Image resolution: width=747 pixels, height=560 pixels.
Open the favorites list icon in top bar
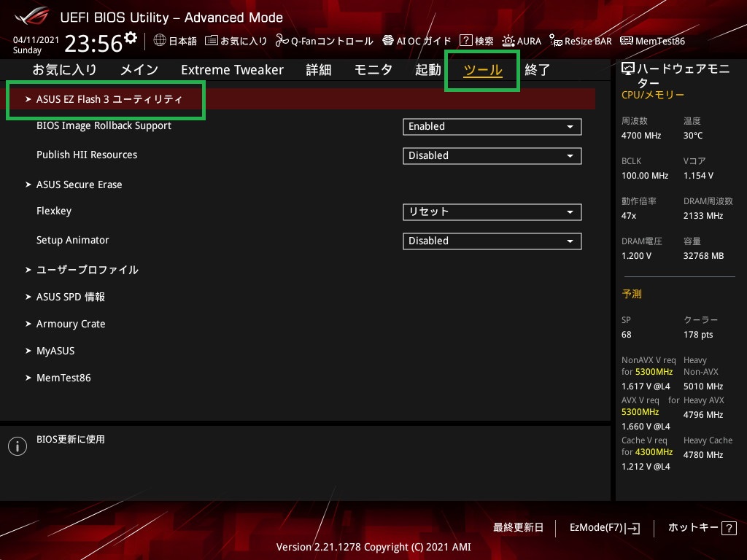(211, 41)
